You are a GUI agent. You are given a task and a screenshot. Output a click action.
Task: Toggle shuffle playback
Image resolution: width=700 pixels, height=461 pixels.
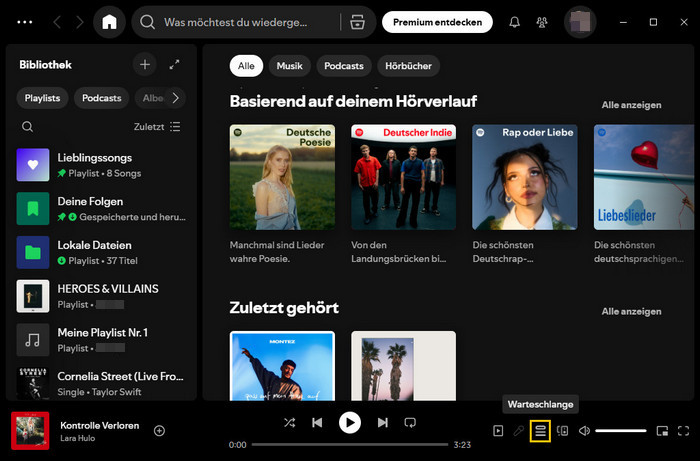click(290, 422)
